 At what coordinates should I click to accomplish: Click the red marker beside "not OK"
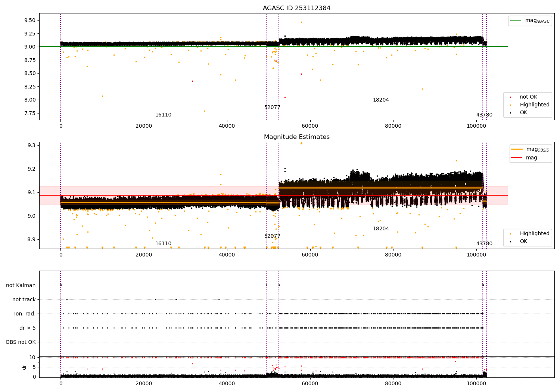tap(510, 97)
